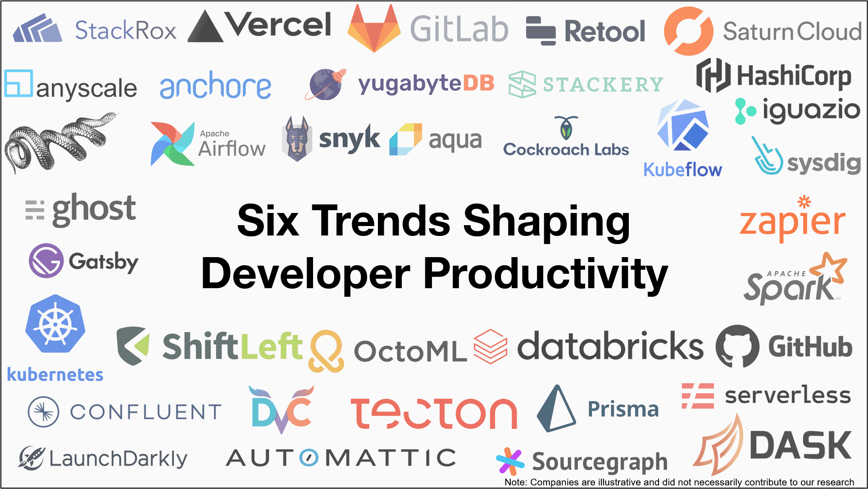The image size is (868, 489).
Task: Open the Zapier orange asterisk link
Action: (804, 201)
